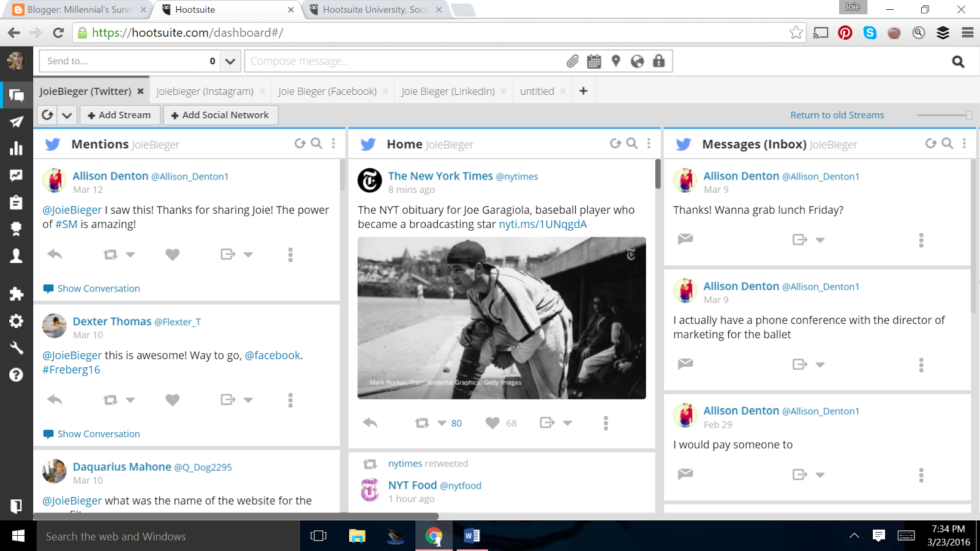Open Hootsuite University browser tab
The image size is (980, 551).
point(376,9)
